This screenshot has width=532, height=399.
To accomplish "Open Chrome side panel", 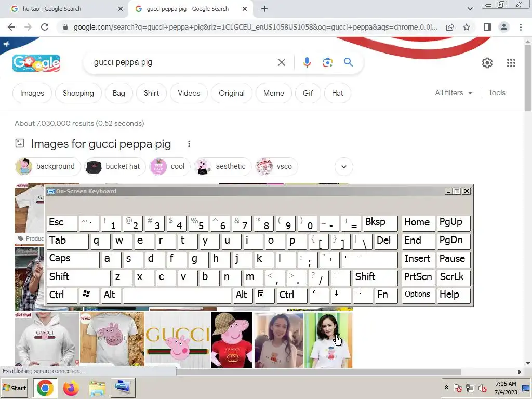I will coord(487,27).
